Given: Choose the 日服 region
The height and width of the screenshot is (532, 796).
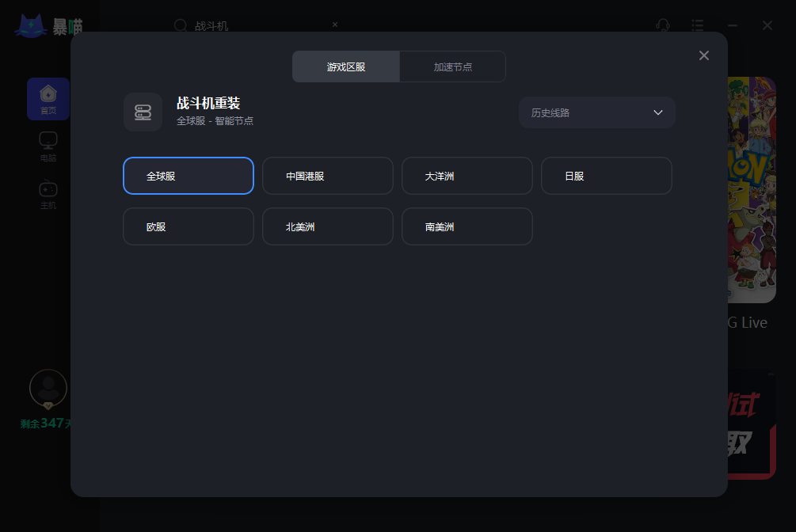Looking at the screenshot, I should coord(607,176).
